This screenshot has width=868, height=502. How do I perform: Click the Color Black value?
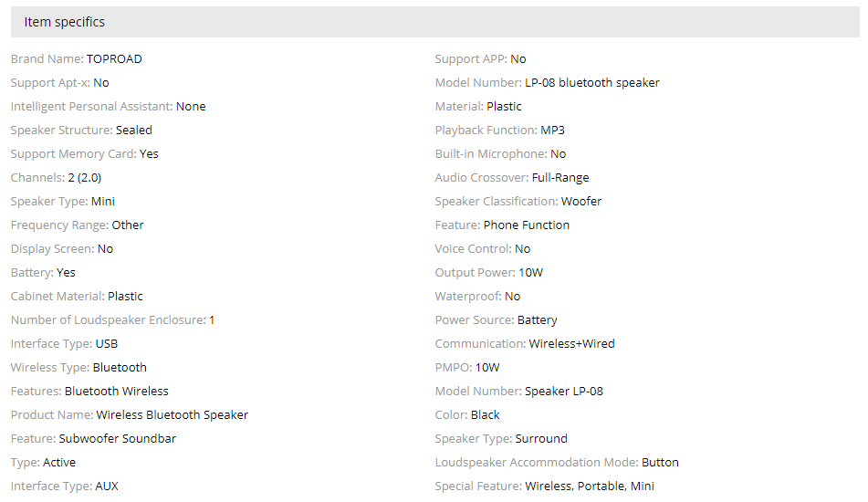coord(486,415)
